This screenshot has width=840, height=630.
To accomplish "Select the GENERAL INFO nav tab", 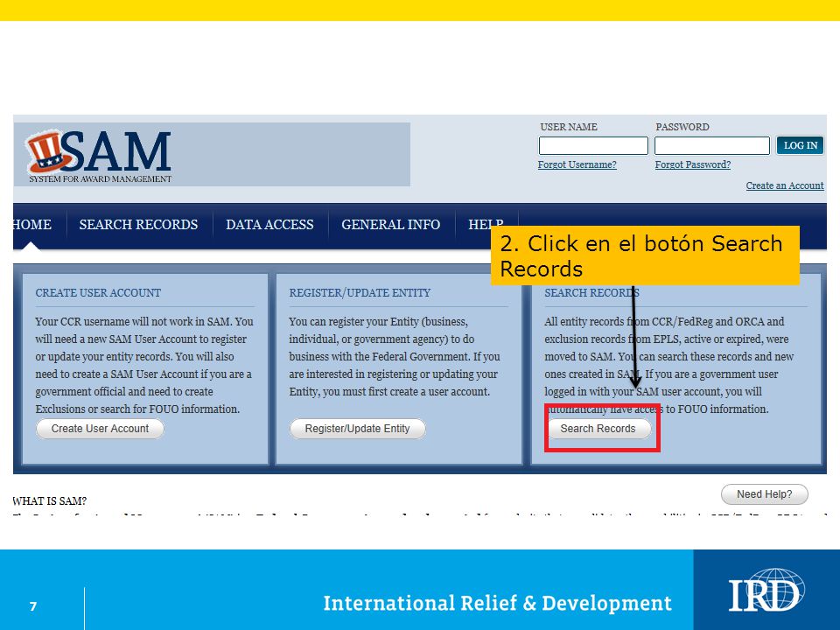I will pyautogui.click(x=391, y=225).
